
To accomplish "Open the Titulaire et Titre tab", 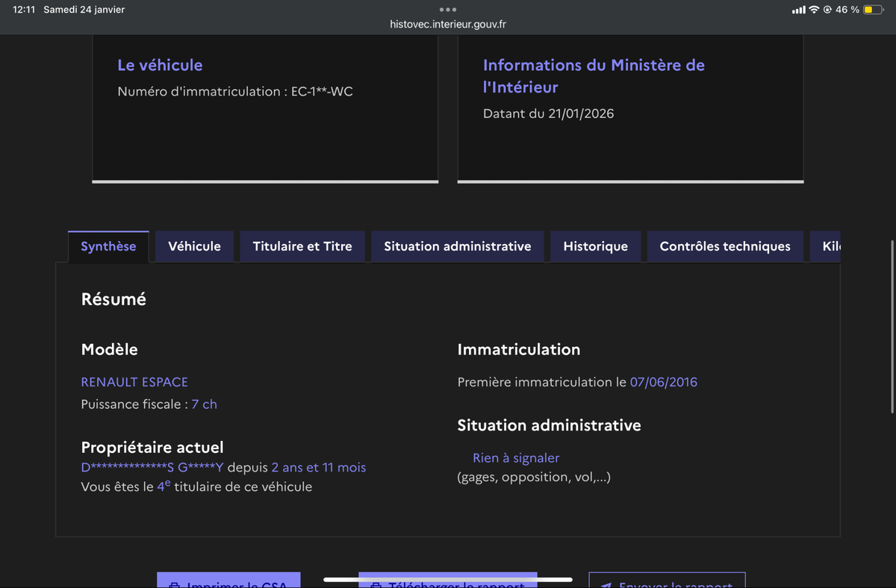I will (302, 245).
